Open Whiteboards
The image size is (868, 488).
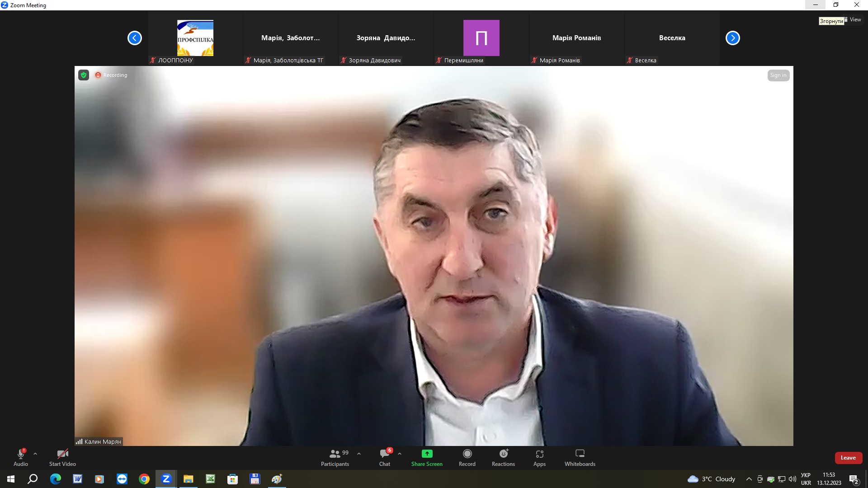coord(580,457)
